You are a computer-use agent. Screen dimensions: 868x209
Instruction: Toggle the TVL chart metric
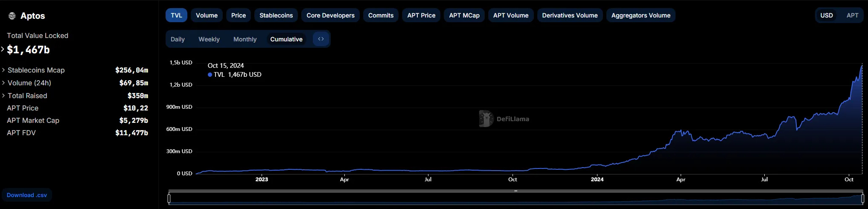[x=176, y=15]
